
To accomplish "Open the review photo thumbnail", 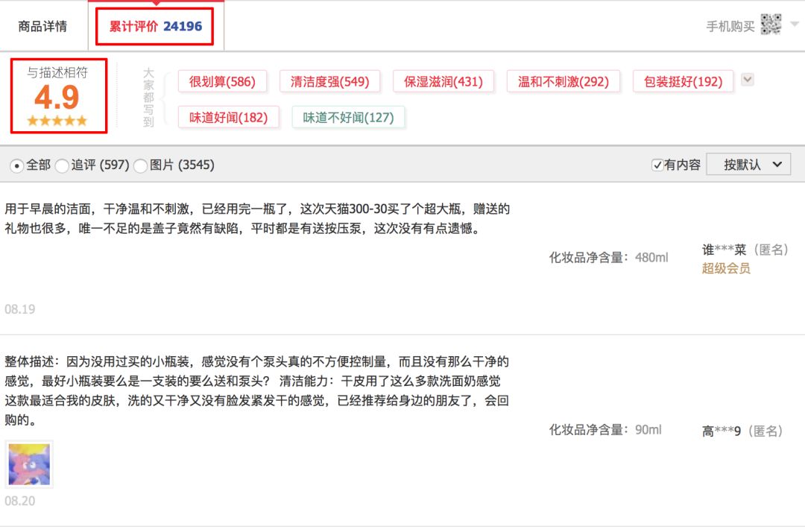I will [x=31, y=464].
